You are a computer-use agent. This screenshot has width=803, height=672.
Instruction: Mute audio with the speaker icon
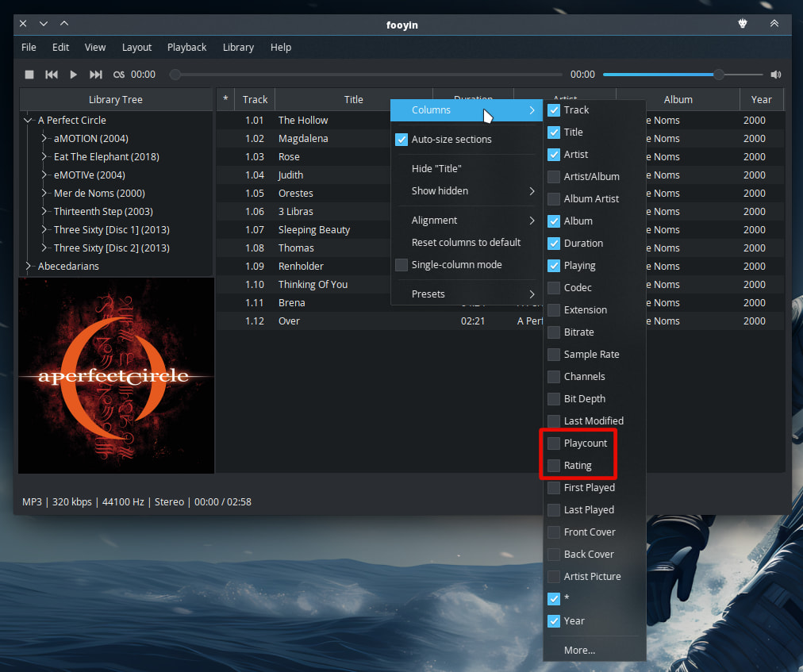pyautogui.click(x=775, y=75)
